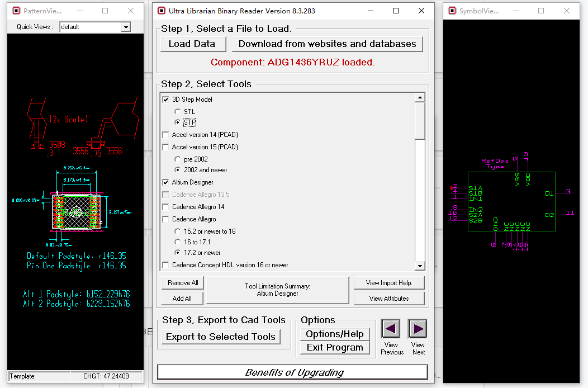
Task: Close the Ultra Librarian window
Action: (421, 11)
